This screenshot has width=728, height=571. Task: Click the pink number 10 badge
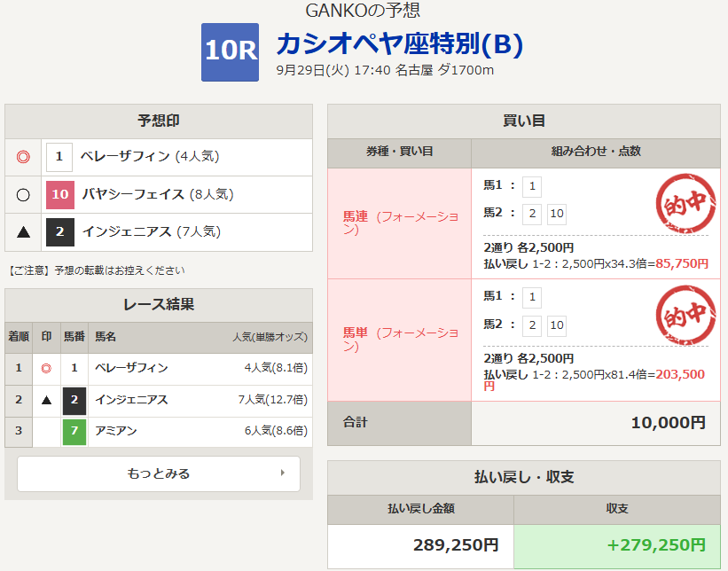pos(60,194)
